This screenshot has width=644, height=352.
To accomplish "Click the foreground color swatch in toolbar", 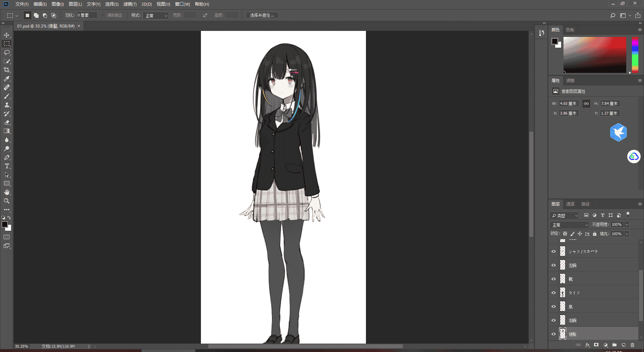I will (x=5, y=224).
